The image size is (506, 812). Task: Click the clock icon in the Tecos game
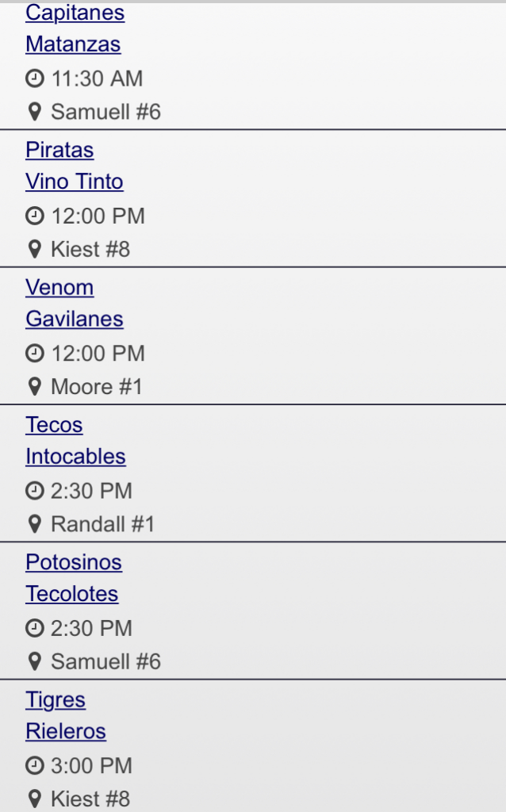coord(34,491)
